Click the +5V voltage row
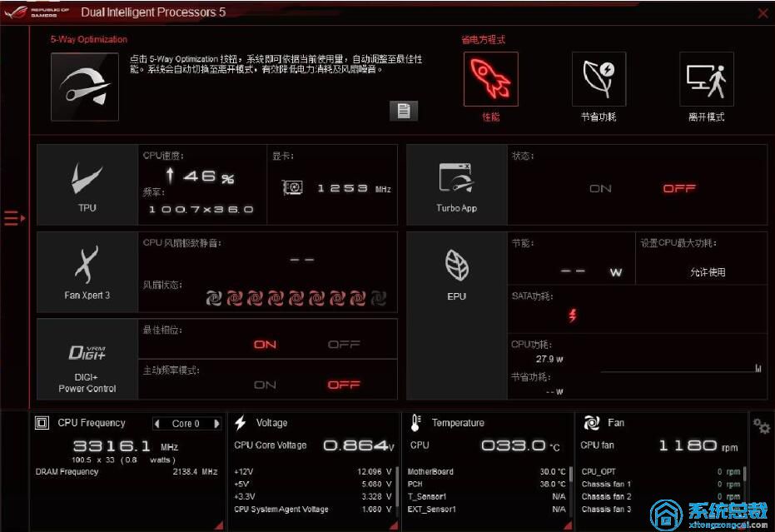 coord(313,484)
